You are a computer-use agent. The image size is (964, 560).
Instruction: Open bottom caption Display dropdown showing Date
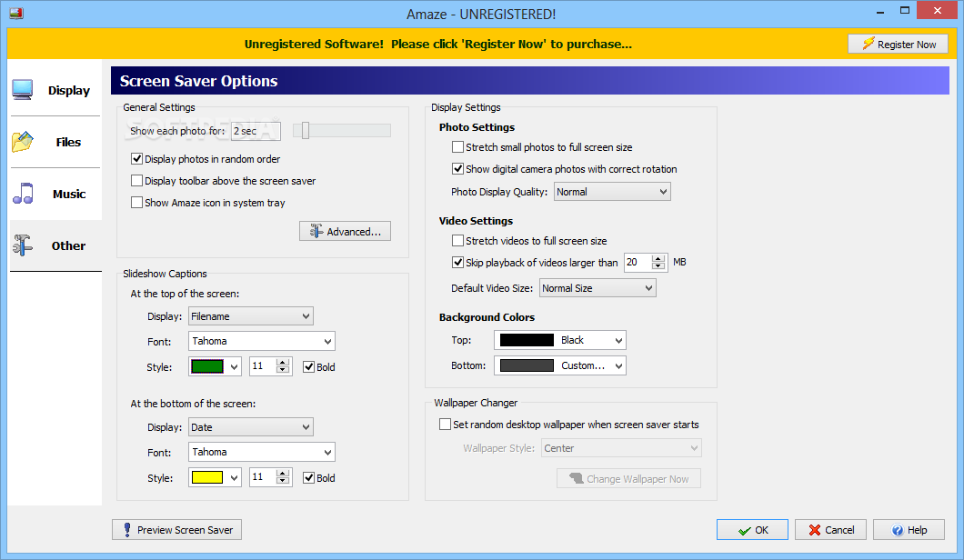coord(251,427)
